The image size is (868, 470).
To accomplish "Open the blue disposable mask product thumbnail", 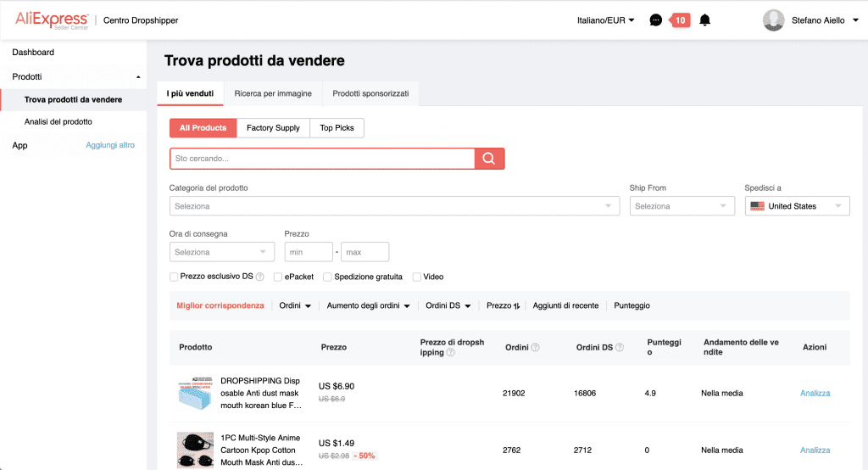I will point(195,394).
